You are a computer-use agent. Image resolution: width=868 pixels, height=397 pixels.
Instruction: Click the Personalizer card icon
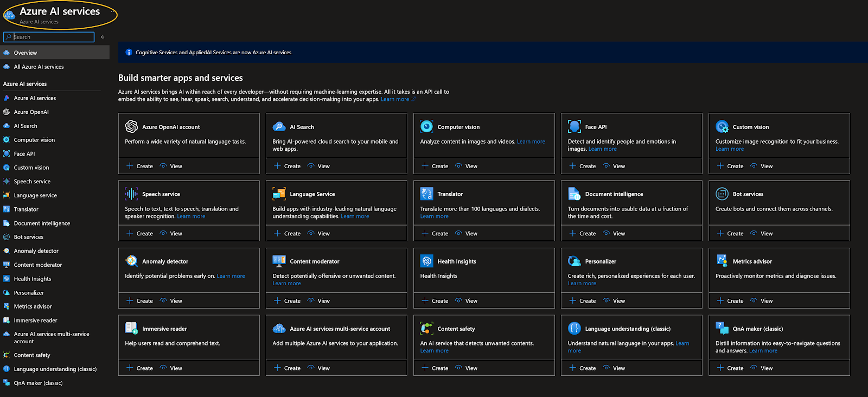click(574, 261)
